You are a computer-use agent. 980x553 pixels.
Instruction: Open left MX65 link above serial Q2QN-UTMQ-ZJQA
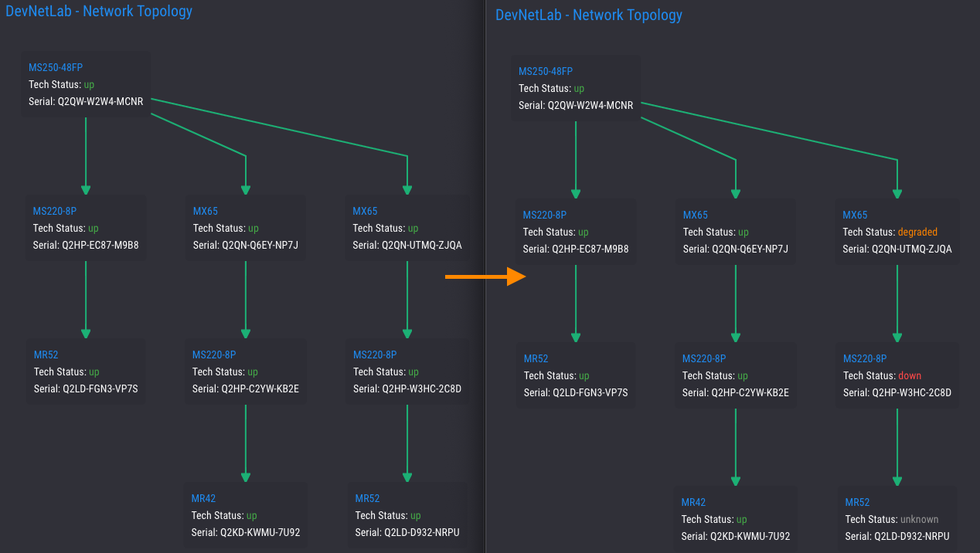[x=366, y=211]
